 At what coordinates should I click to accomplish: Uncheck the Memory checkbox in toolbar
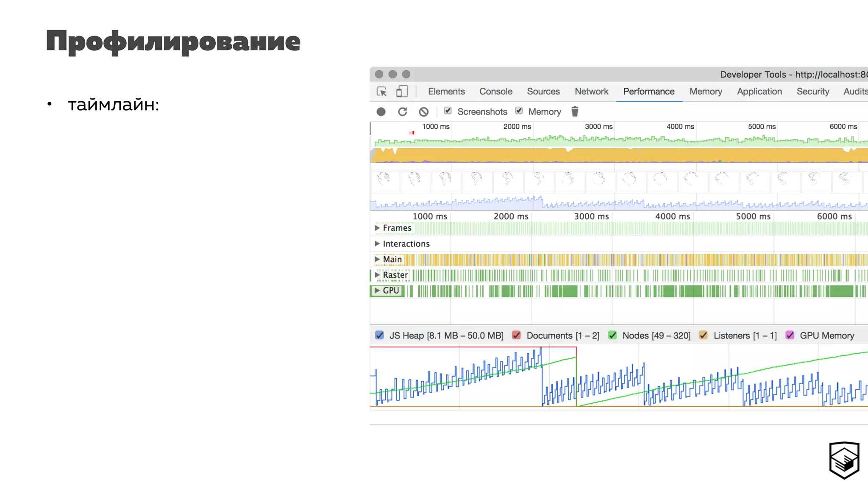click(519, 111)
